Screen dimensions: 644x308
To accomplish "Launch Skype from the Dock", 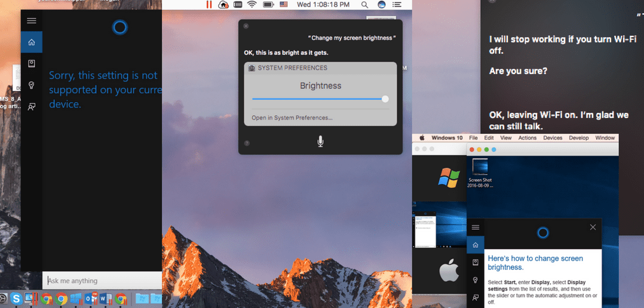I will [x=15, y=298].
